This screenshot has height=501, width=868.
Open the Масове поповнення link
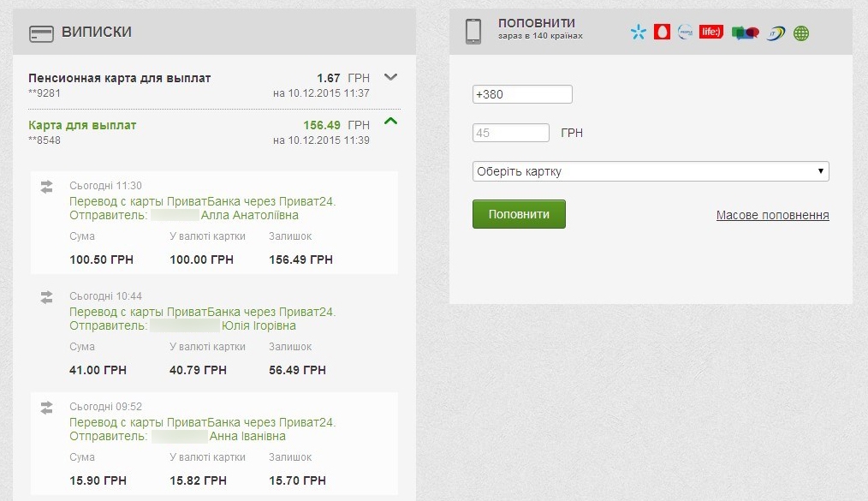[772, 215]
